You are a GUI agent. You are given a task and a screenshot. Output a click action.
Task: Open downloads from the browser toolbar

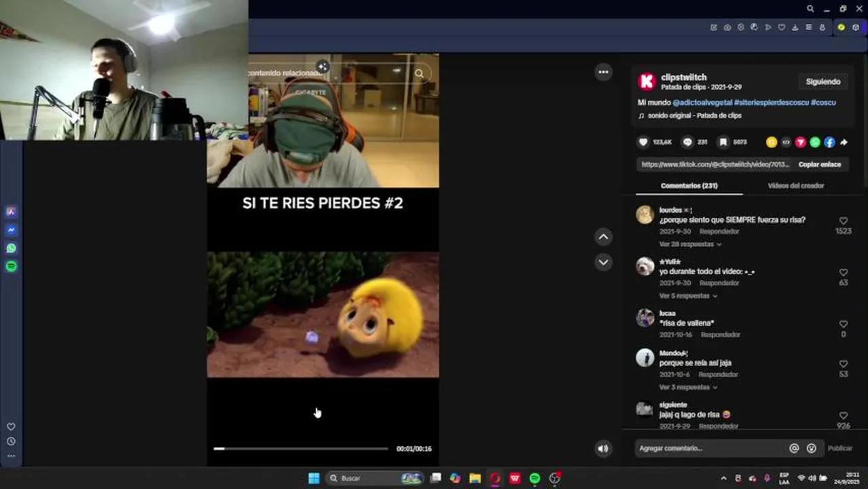[795, 27]
